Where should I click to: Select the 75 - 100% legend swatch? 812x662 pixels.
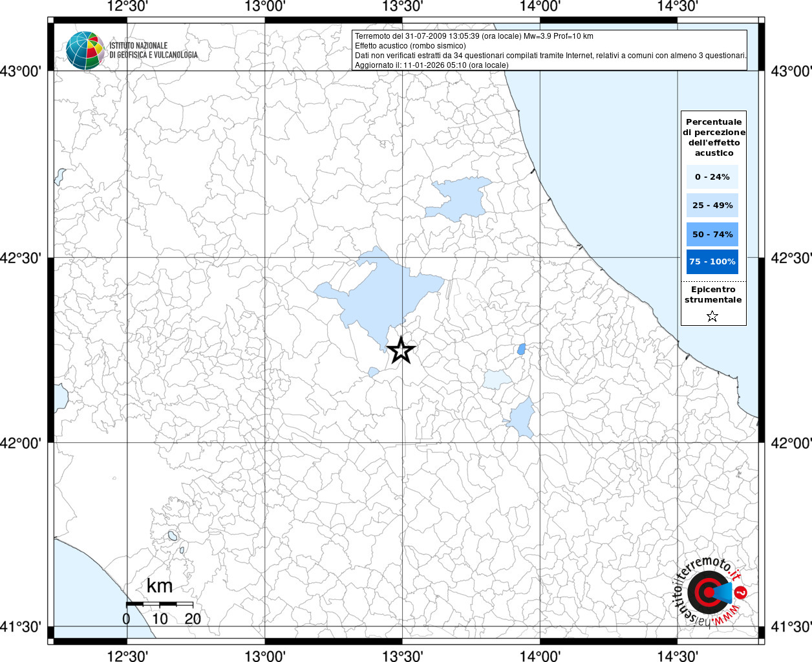[712, 261]
